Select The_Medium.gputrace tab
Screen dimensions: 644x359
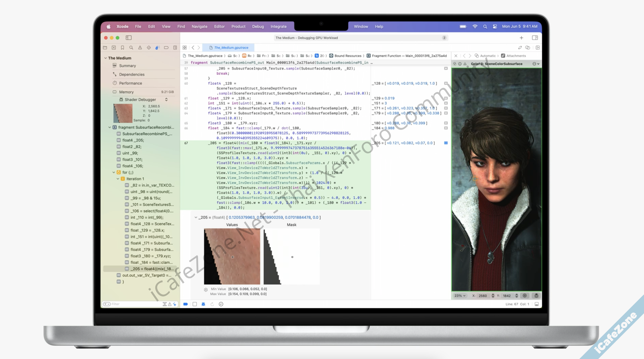point(229,47)
